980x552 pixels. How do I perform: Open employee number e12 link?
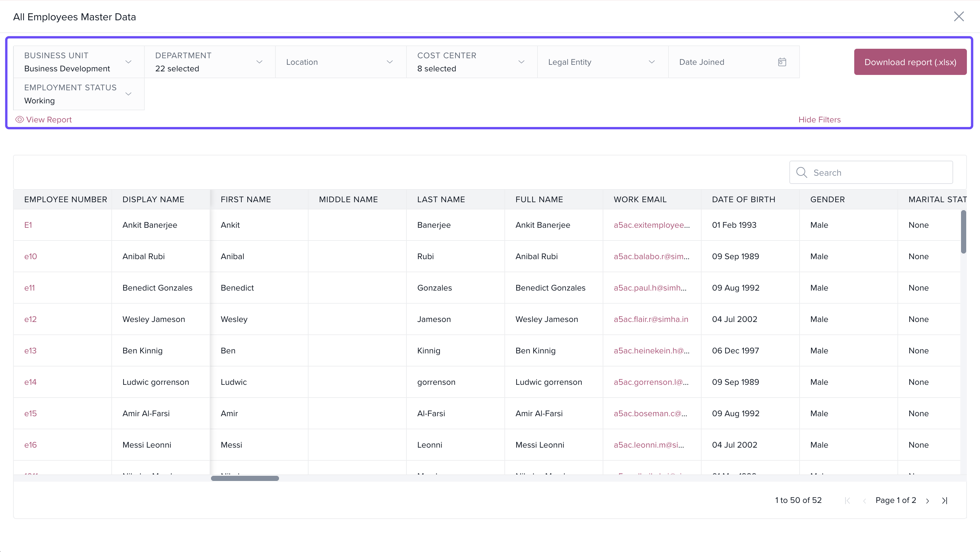click(x=30, y=319)
